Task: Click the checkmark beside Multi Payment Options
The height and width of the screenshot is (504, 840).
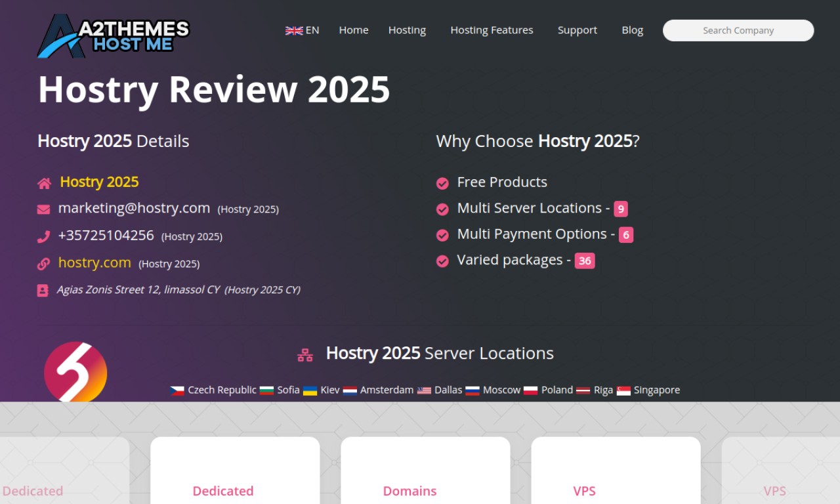Action: point(442,235)
